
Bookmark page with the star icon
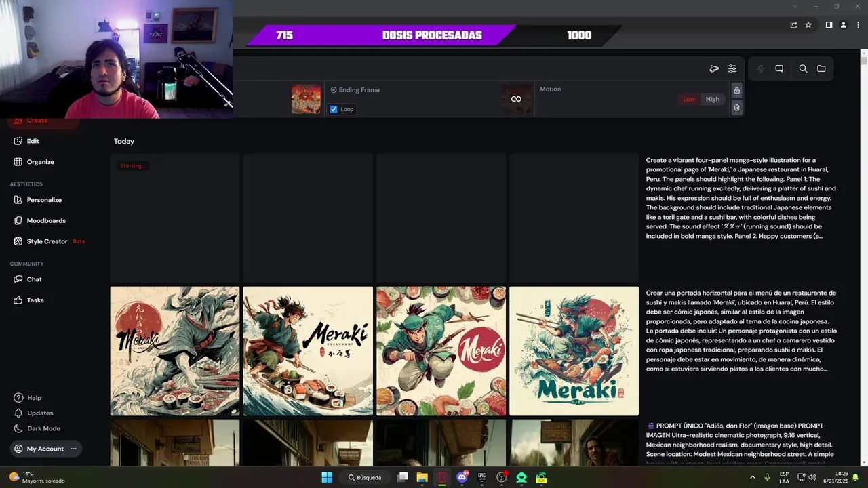[x=808, y=25]
